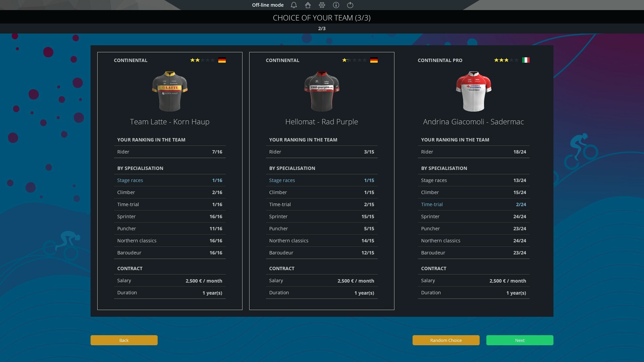Click the power/exit icon
The width and height of the screenshot is (644, 362).
(350, 5)
